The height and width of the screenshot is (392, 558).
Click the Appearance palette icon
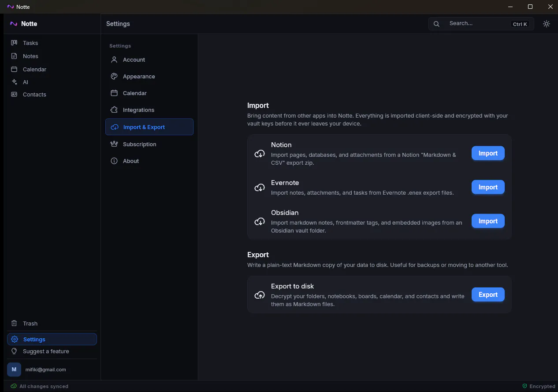click(x=114, y=76)
